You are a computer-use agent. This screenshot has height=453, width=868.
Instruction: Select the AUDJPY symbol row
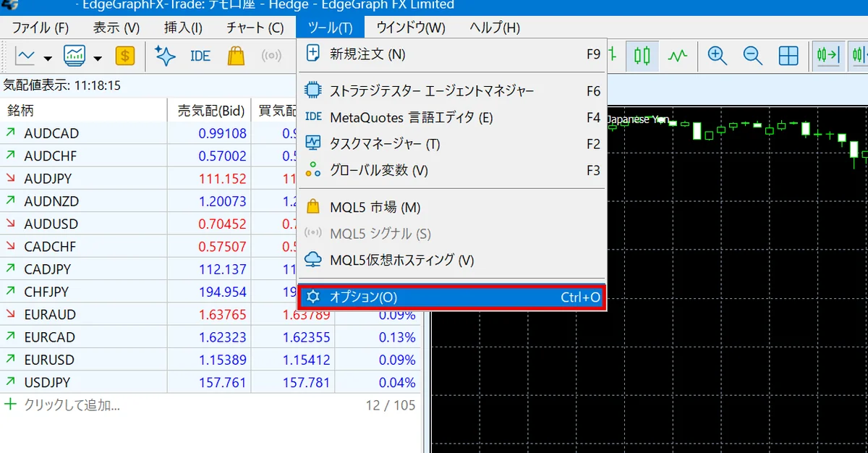[x=210, y=179]
